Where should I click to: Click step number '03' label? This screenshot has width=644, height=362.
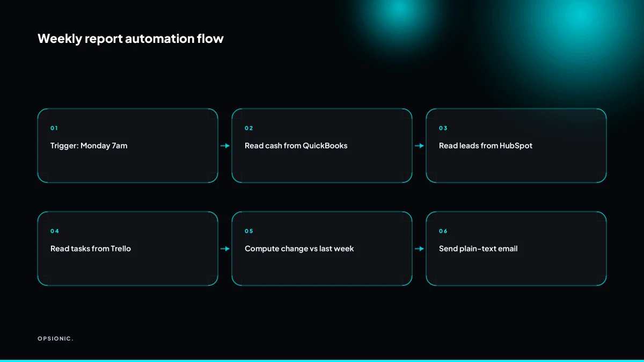click(x=443, y=128)
